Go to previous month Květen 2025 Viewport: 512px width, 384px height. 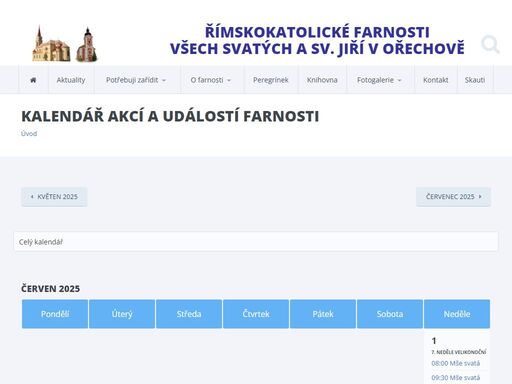click(x=54, y=197)
